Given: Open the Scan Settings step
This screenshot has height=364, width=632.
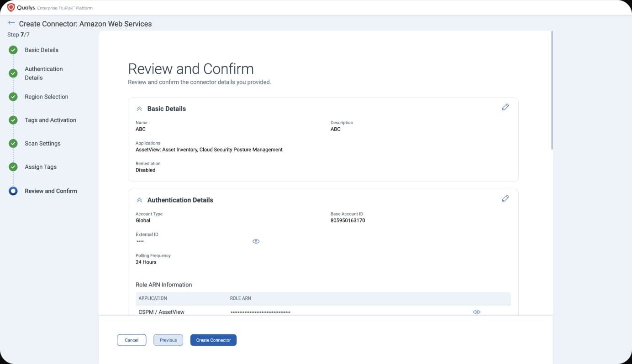Looking at the screenshot, I should click(42, 144).
